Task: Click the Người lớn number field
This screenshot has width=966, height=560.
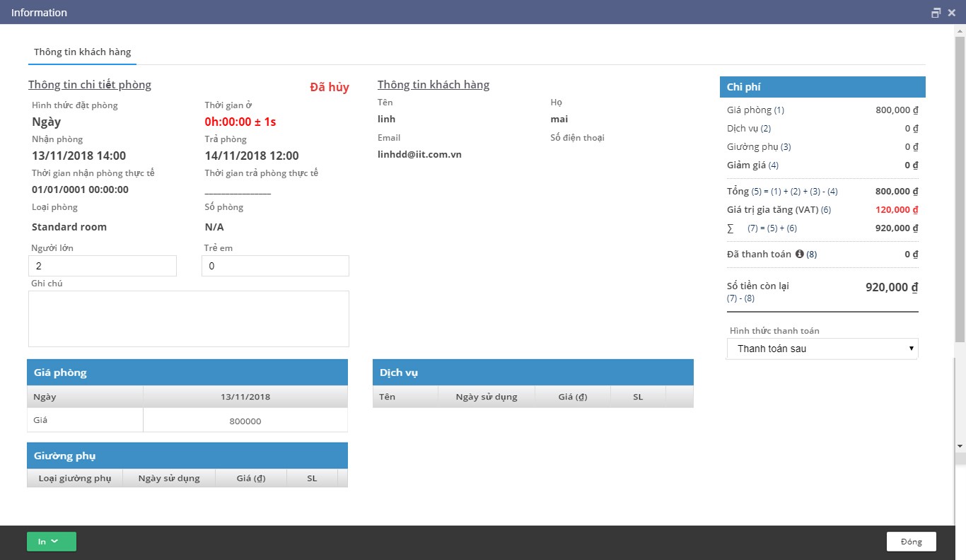Action: (x=102, y=266)
